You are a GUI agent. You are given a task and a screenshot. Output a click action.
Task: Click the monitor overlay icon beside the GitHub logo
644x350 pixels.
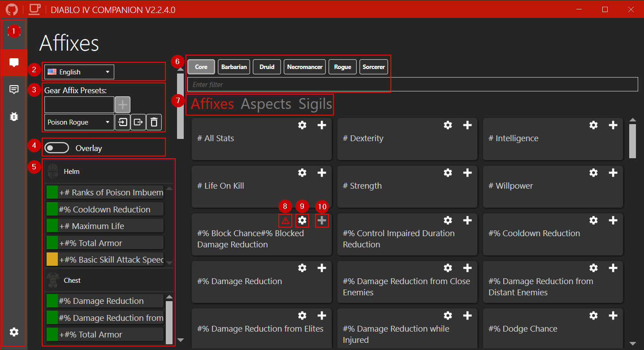34,9
